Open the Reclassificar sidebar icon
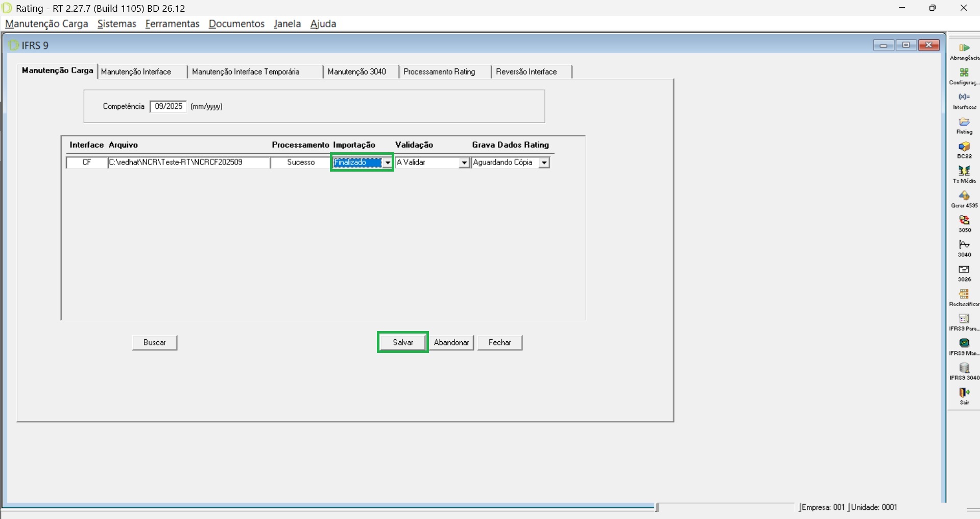980x519 pixels. [964, 298]
